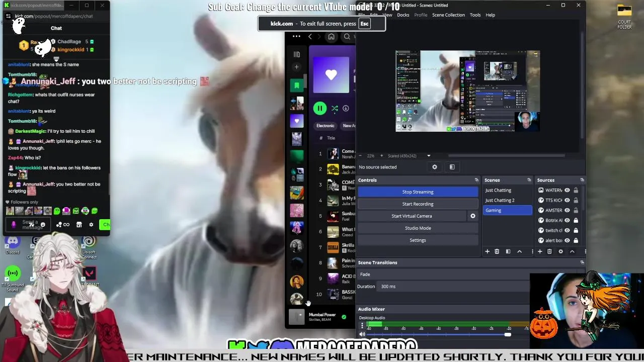The image size is (644, 362).
Task: Open OBS source filters icon
Action: point(452,167)
